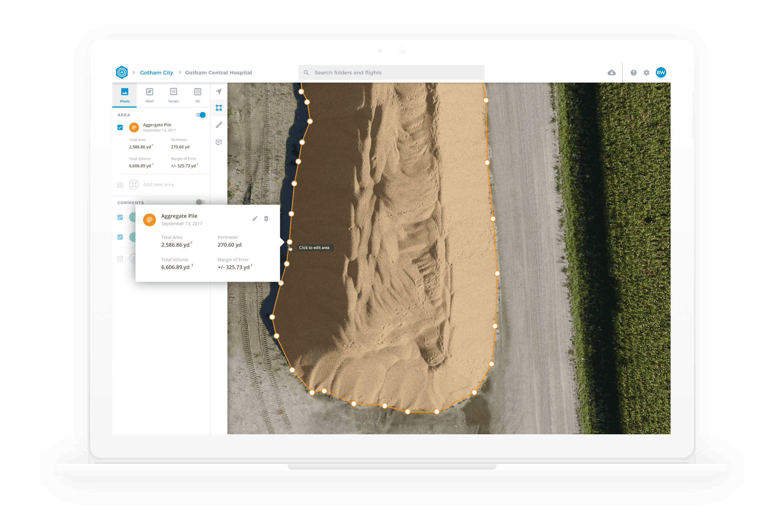784x532 pixels.
Task: Open the BW user avatar menu
Action: coord(660,72)
